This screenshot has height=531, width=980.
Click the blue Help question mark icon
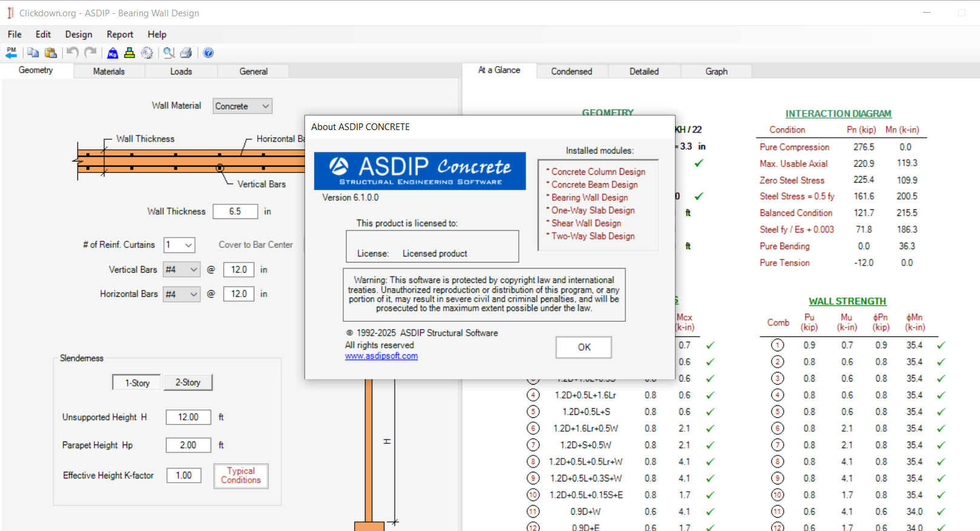tap(208, 53)
